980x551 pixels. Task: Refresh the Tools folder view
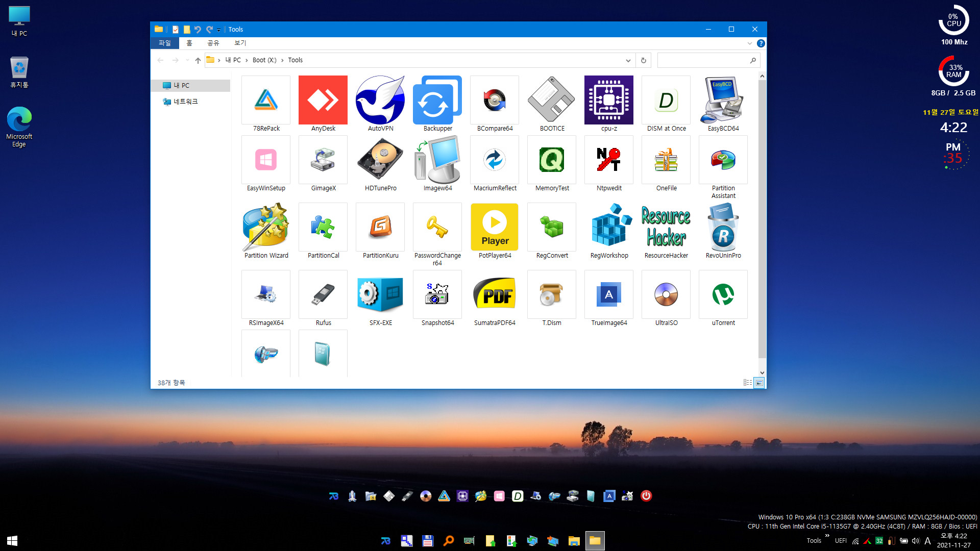(643, 60)
